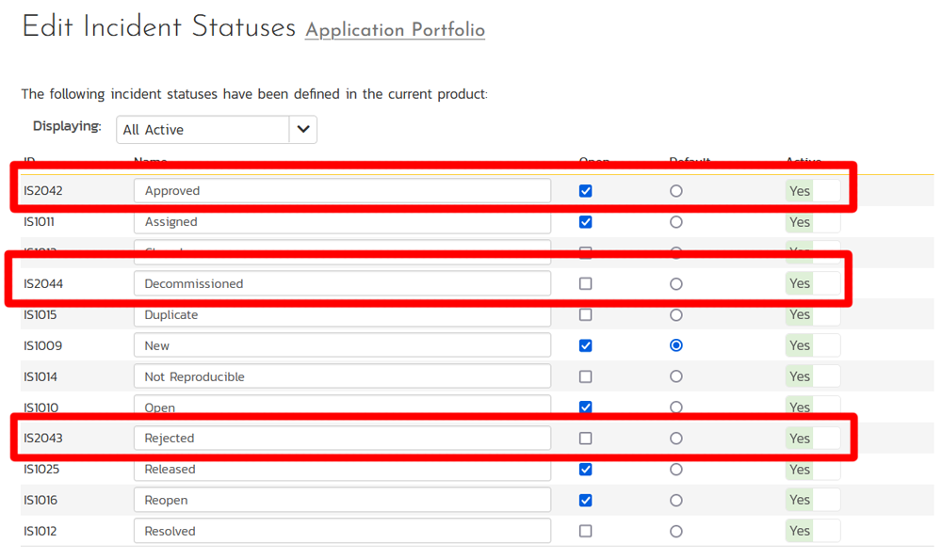Set Resolved as the default status
This screenshot has height=560, width=942.
tap(676, 531)
